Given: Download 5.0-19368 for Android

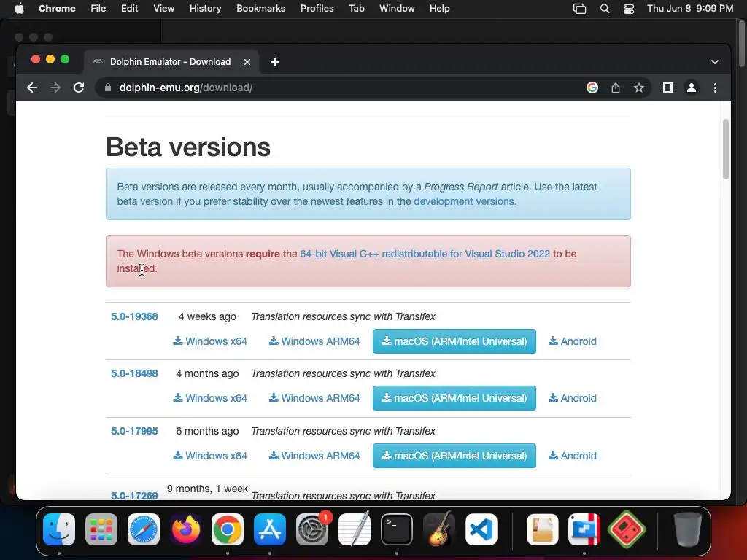Looking at the screenshot, I should point(572,341).
